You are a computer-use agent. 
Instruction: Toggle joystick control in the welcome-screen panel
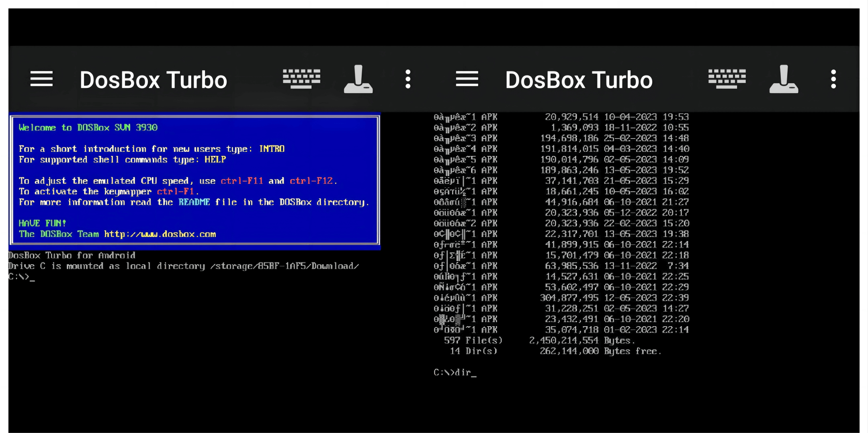tap(358, 79)
